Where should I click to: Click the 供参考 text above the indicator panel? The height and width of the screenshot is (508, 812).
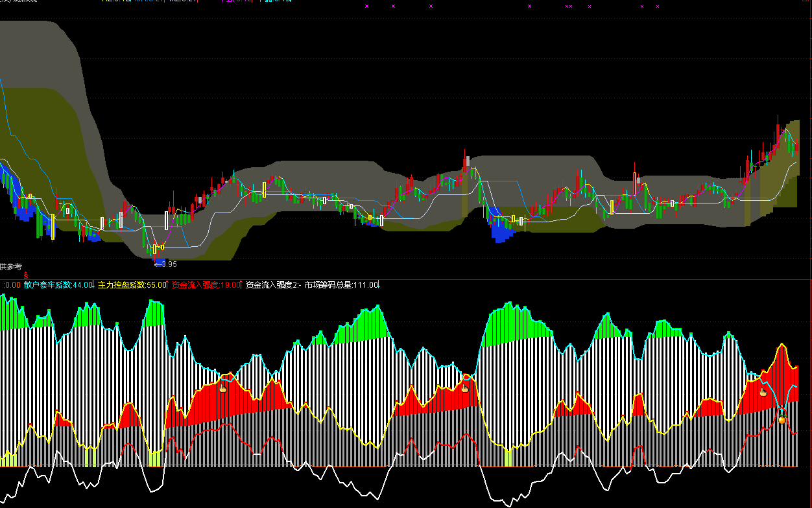pos(11,267)
